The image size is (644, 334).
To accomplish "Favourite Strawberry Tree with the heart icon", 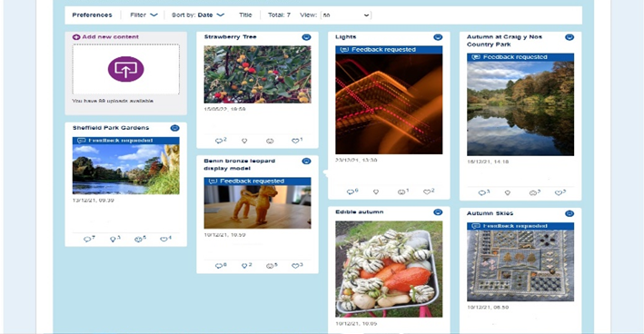I will pyautogui.click(x=295, y=141).
